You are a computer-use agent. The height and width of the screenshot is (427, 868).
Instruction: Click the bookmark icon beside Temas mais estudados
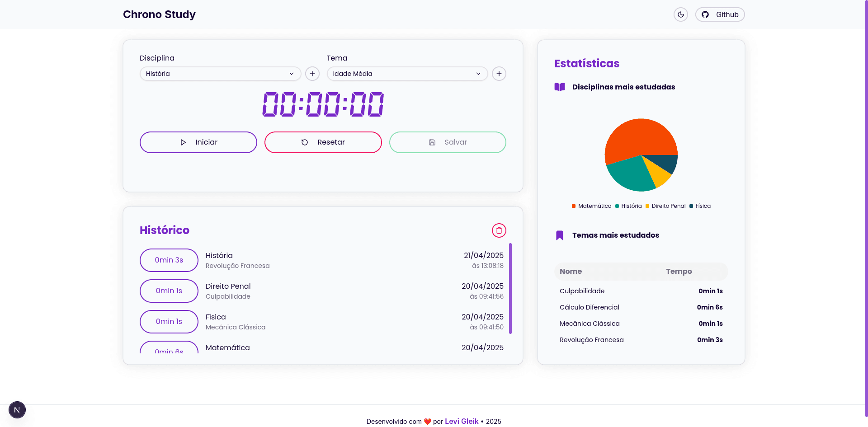coord(560,235)
